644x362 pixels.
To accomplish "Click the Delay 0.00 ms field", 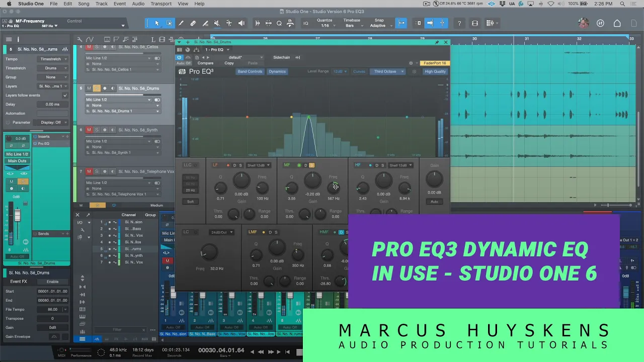I will click(x=52, y=104).
